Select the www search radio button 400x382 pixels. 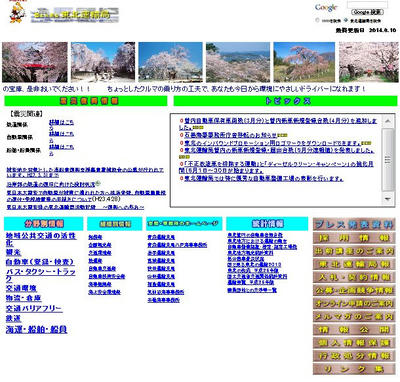(317, 20)
